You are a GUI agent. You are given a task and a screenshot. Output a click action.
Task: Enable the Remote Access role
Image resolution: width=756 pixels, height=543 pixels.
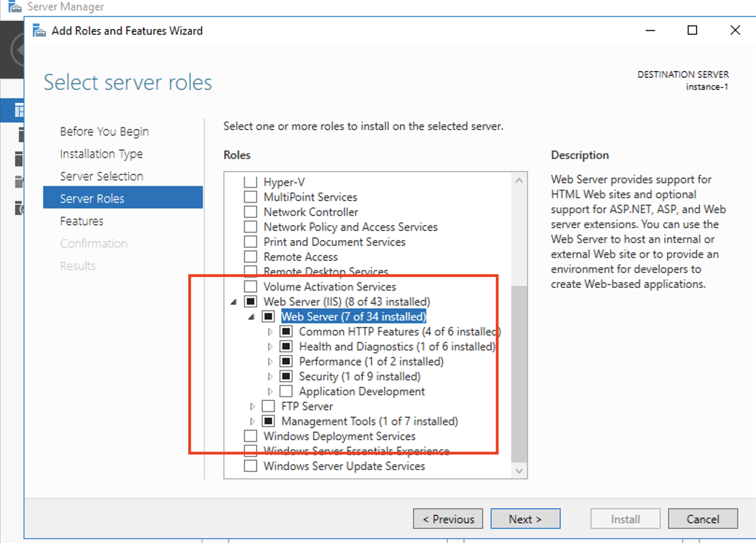coord(251,256)
